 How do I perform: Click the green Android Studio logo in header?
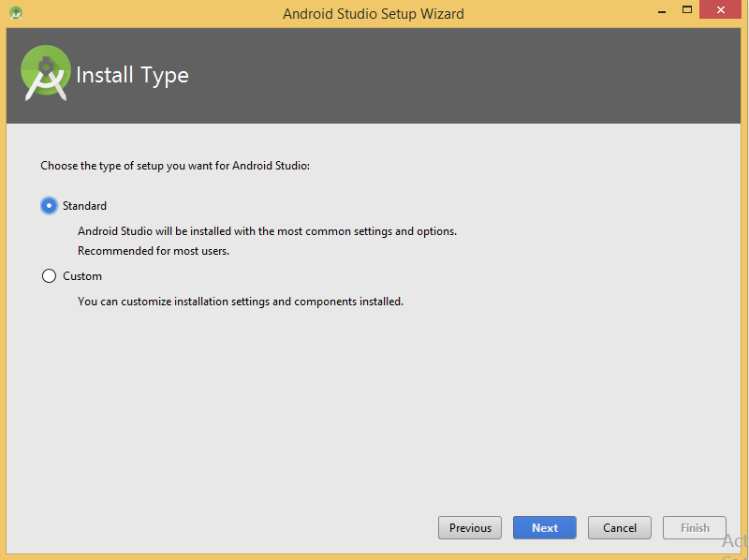coord(45,73)
